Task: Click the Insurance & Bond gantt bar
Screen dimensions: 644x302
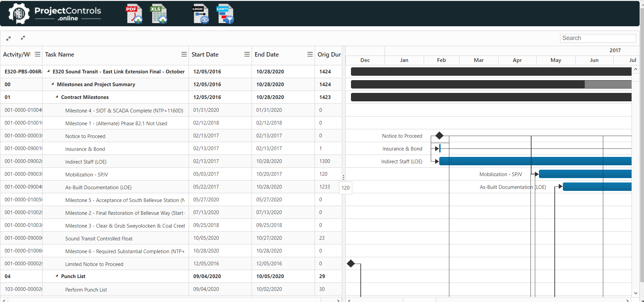Action: (x=440, y=148)
